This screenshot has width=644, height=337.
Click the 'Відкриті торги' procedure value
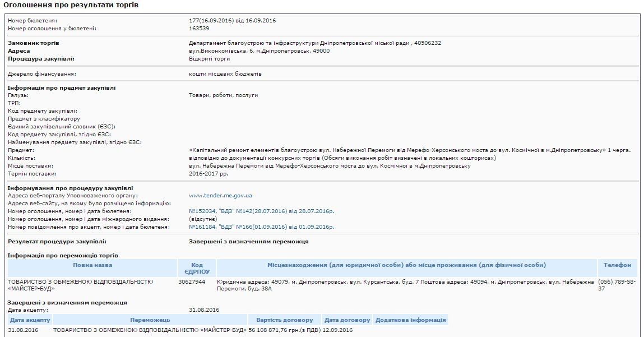(209, 58)
